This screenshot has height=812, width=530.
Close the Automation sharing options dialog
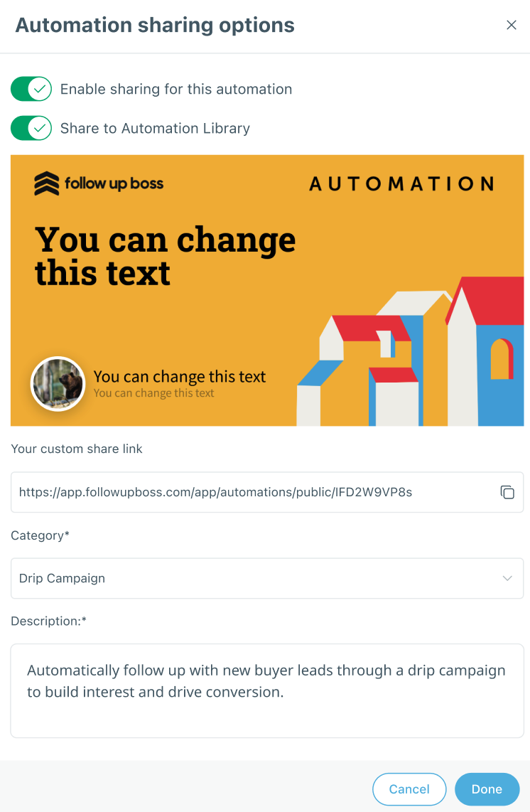coord(511,25)
